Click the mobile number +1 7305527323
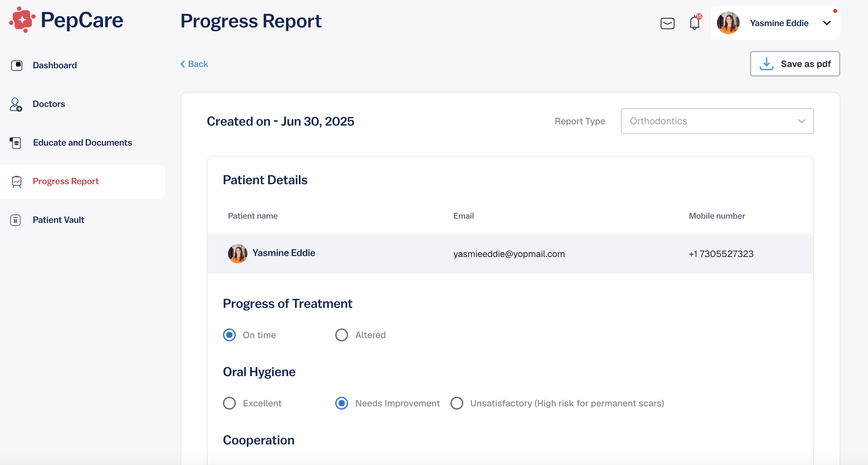 [721, 253]
